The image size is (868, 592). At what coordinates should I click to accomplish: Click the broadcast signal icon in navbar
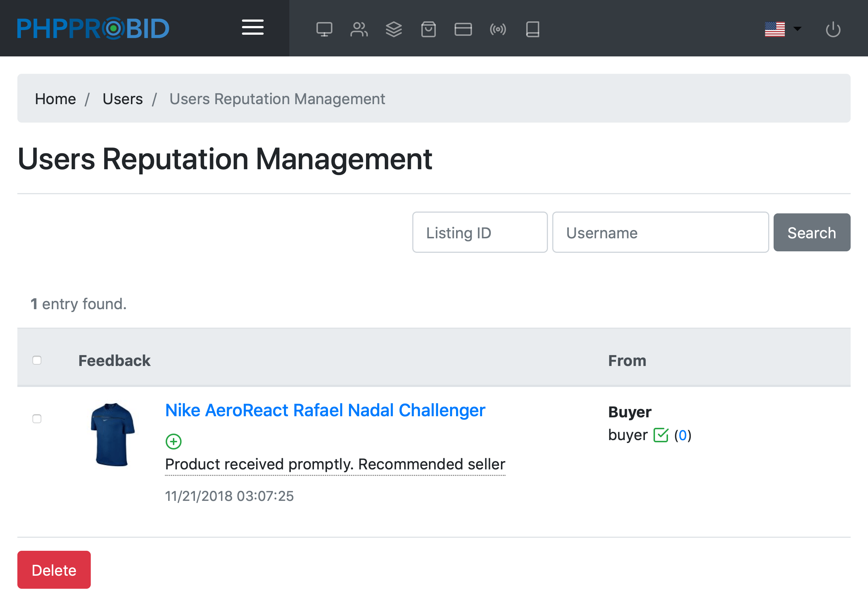point(498,29)
